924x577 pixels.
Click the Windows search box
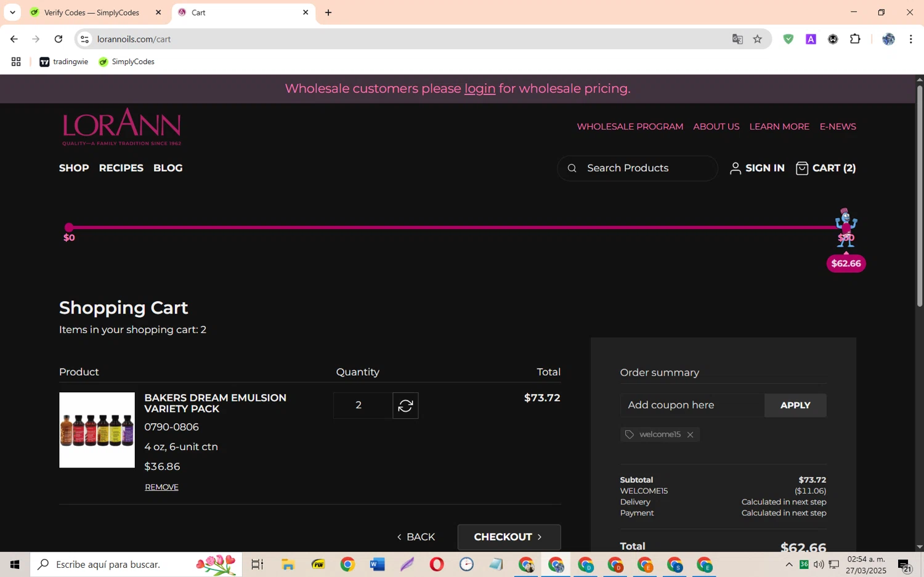point(136,564)
